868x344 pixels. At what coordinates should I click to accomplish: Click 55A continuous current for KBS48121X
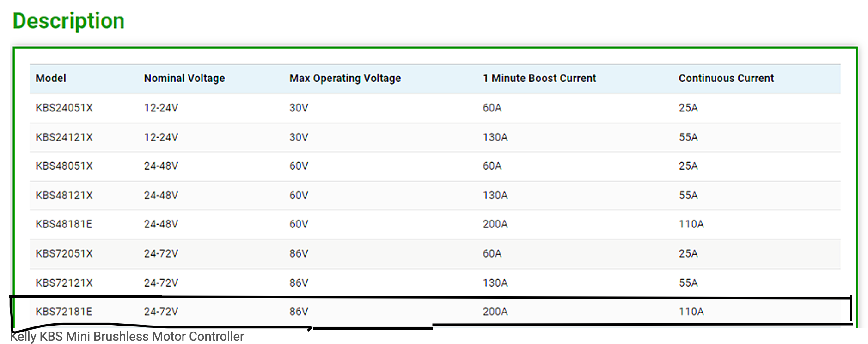tap(688, 196)
